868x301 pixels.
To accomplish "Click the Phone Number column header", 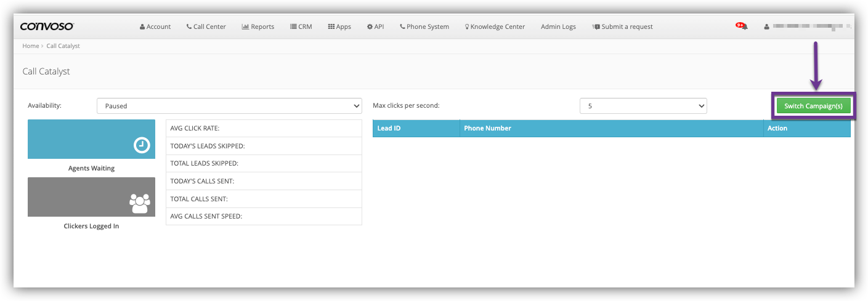I will (611, 128).
